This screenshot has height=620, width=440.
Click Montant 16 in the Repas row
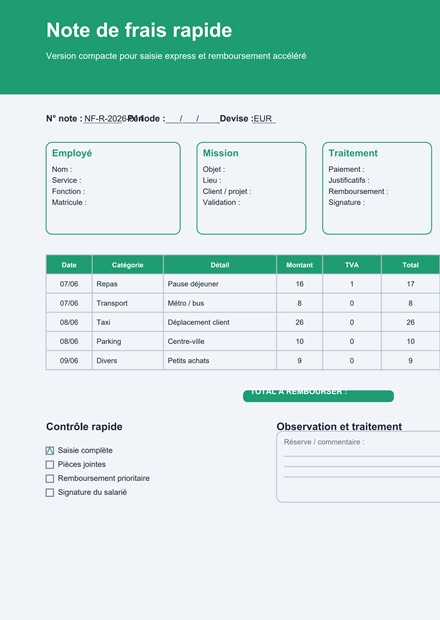pos(299,284)
